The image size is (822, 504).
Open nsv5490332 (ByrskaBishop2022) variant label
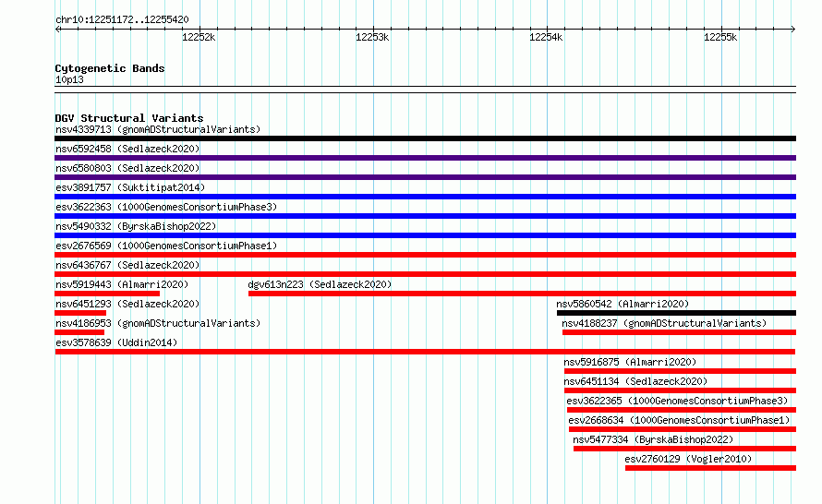(136, 226)
